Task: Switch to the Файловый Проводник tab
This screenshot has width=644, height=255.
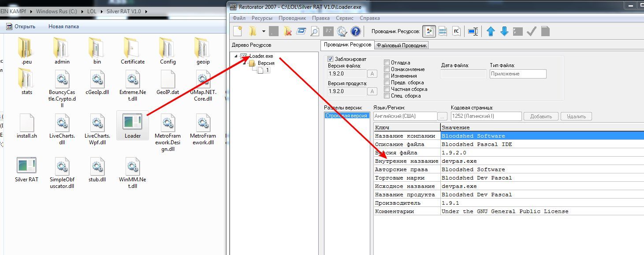Action: point(402,45)
